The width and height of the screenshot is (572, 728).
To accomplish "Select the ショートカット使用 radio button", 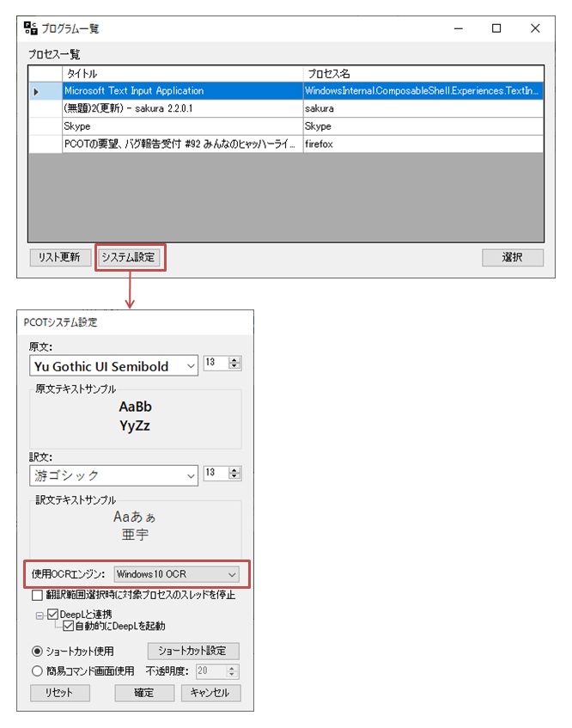I will 37,651.
